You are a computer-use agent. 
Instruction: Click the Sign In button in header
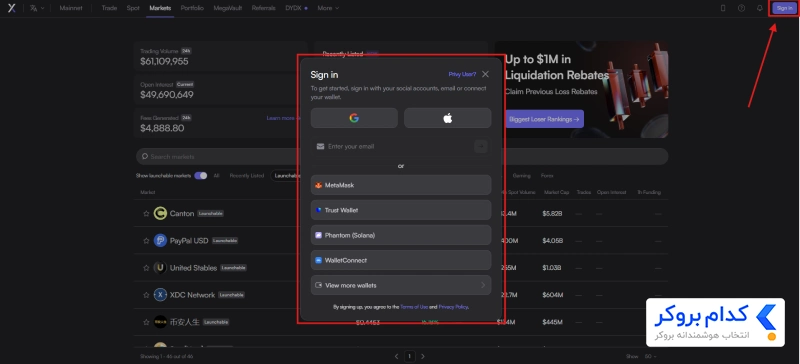(x=785, y=8)
